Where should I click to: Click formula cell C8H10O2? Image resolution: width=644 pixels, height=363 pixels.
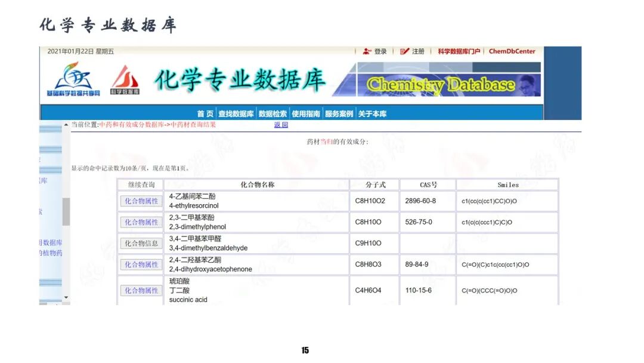(x=370, y=201)
